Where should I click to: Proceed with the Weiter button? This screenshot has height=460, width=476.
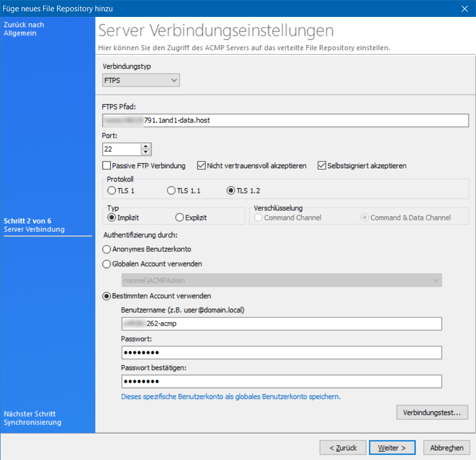392,447
